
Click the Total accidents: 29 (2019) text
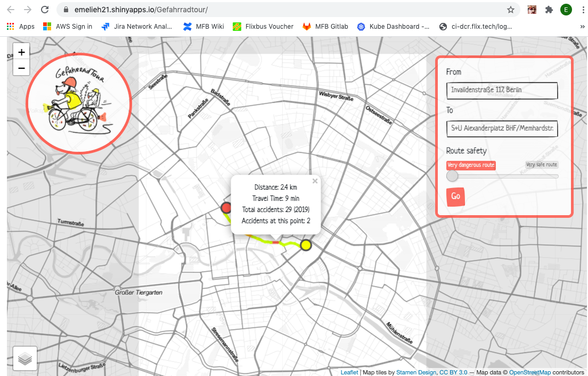[x=276, y=209]
